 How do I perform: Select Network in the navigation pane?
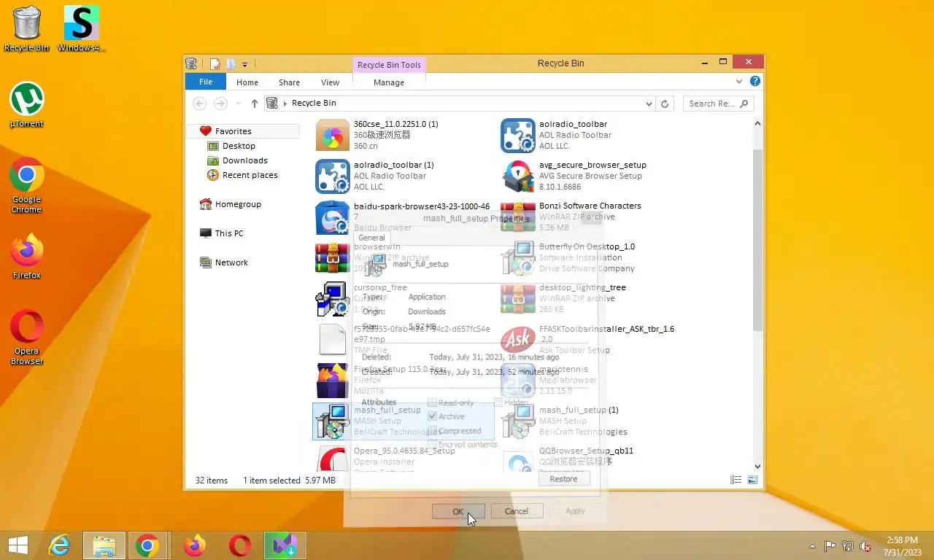[231, 262]
